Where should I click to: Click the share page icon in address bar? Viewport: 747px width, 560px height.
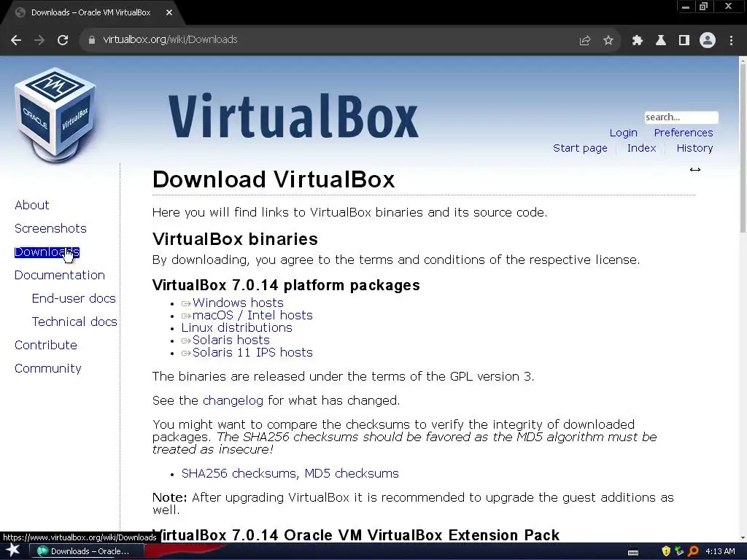[585, 40]
